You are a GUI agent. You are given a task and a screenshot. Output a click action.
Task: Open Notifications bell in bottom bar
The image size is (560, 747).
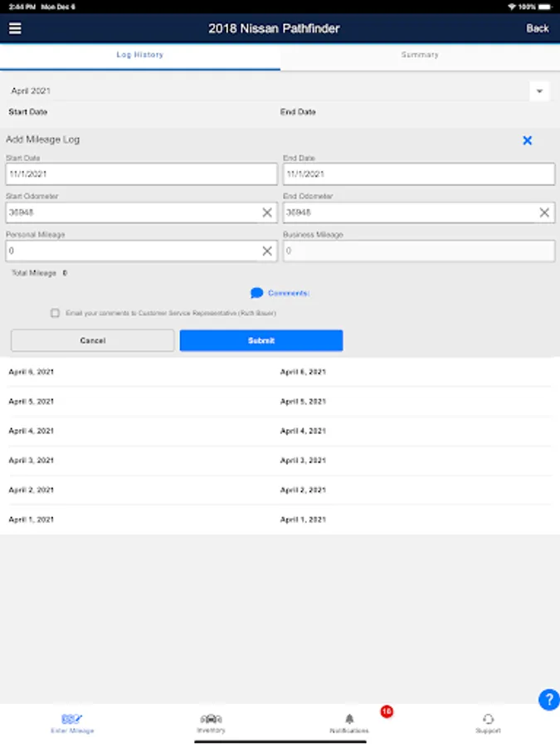349,723
